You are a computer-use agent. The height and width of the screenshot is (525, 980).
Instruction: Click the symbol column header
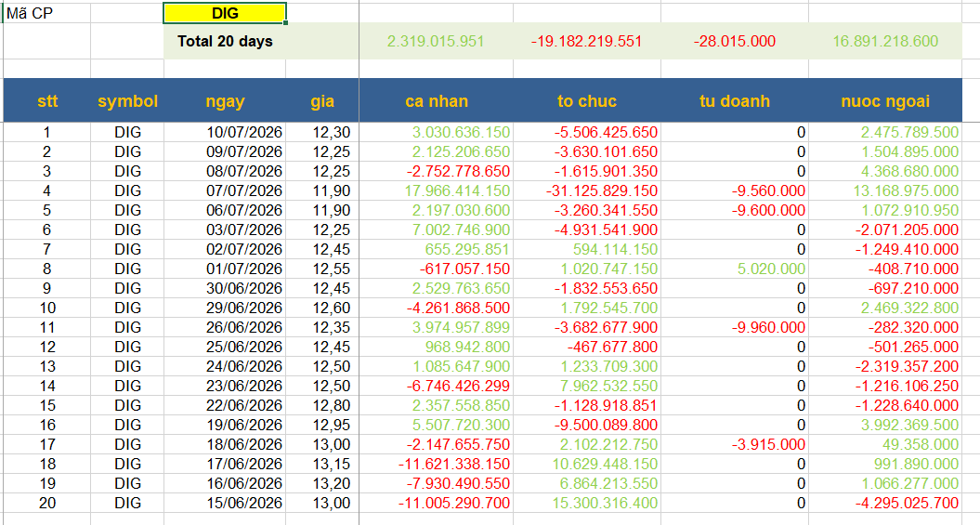[x=127, y=100]
